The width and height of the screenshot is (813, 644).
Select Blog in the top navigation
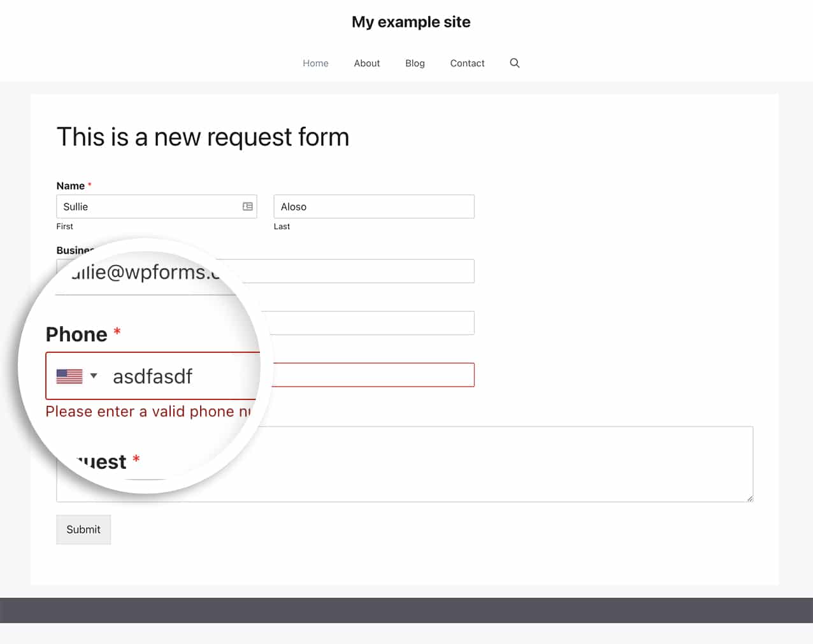click(415, 63)
